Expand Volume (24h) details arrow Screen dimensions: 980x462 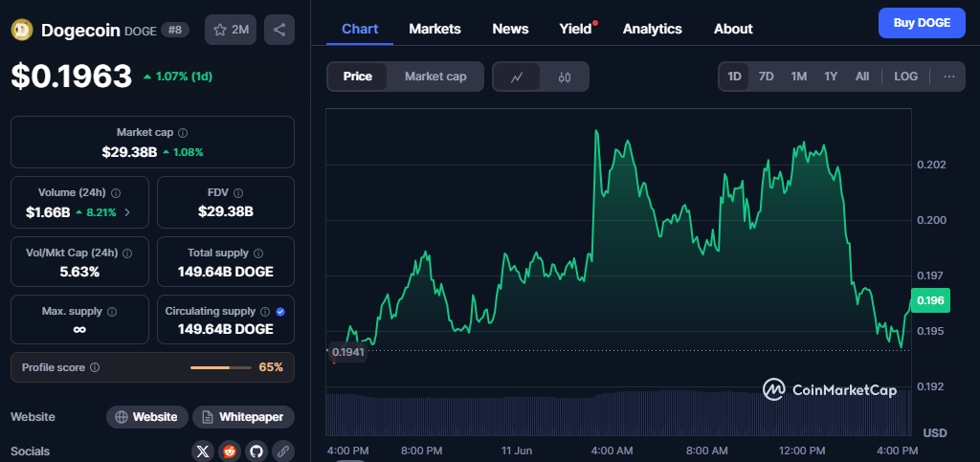[127, 212]
